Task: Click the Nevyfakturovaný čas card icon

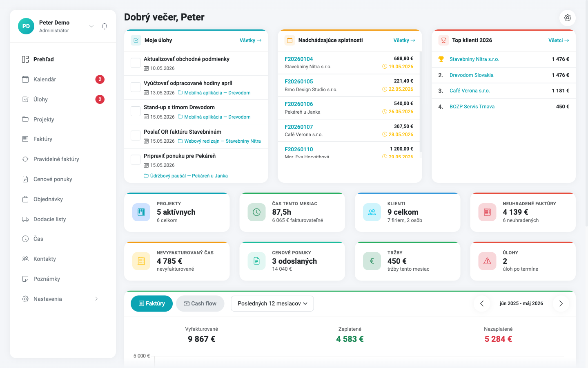Action: coord(141,261)
